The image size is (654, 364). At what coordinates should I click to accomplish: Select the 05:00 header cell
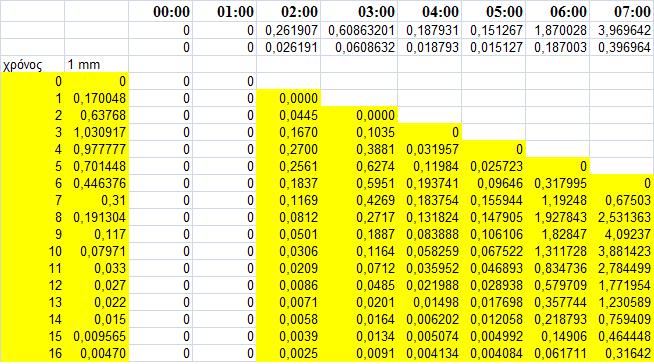click(494, 11)
